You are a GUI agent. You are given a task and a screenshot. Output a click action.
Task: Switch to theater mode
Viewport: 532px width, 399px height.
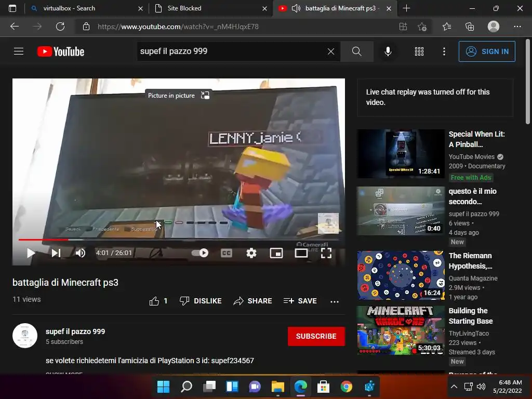point(301,253)
